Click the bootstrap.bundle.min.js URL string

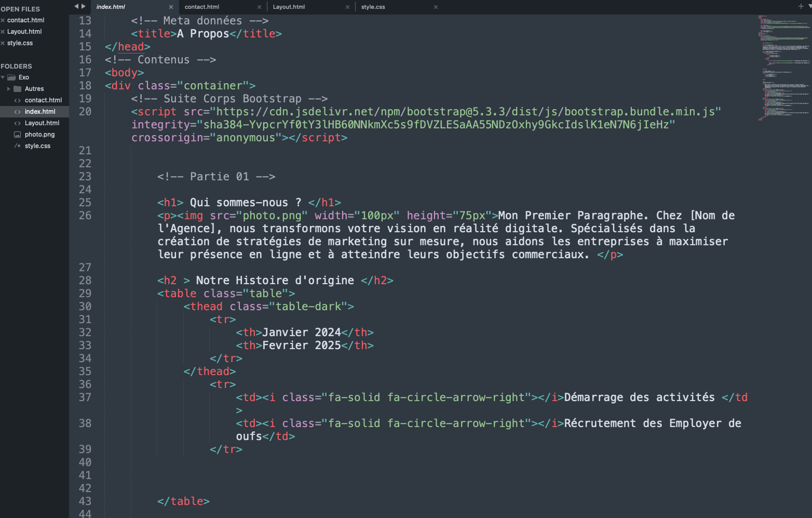[466, 112]
